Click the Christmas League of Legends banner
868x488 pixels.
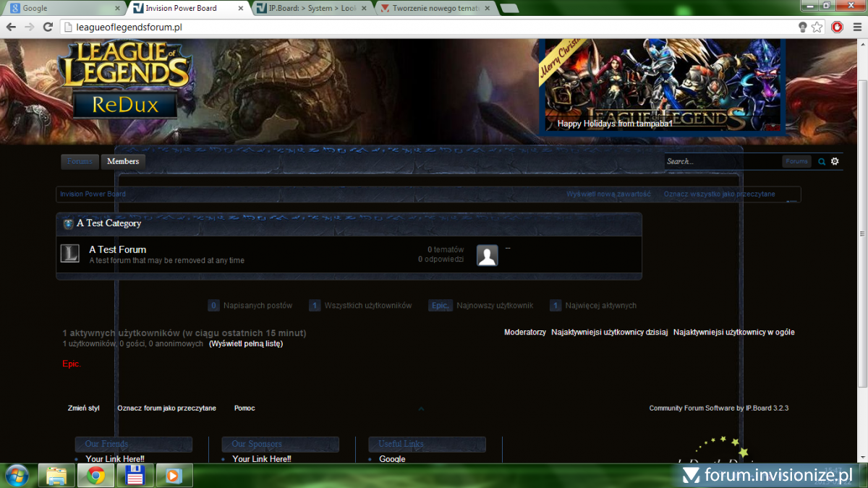click(662, 87)
